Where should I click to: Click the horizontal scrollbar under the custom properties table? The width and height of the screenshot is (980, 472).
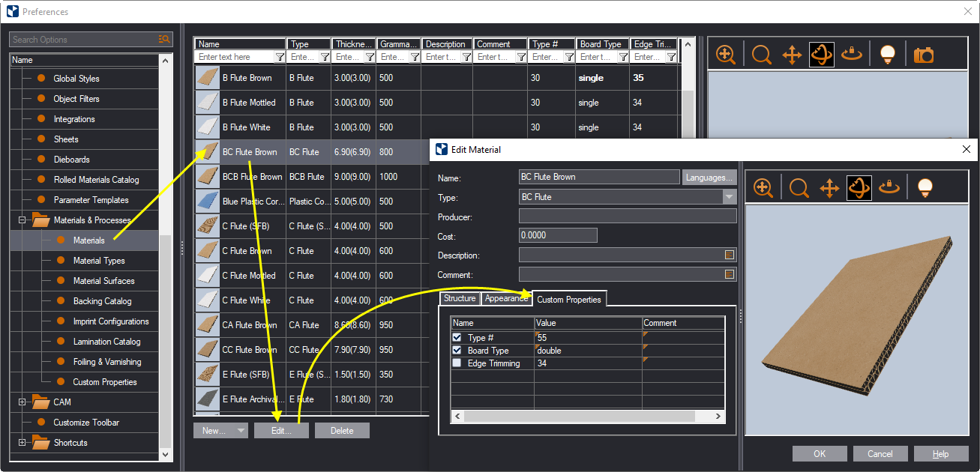pyautogui.click(x=587, y=417)
